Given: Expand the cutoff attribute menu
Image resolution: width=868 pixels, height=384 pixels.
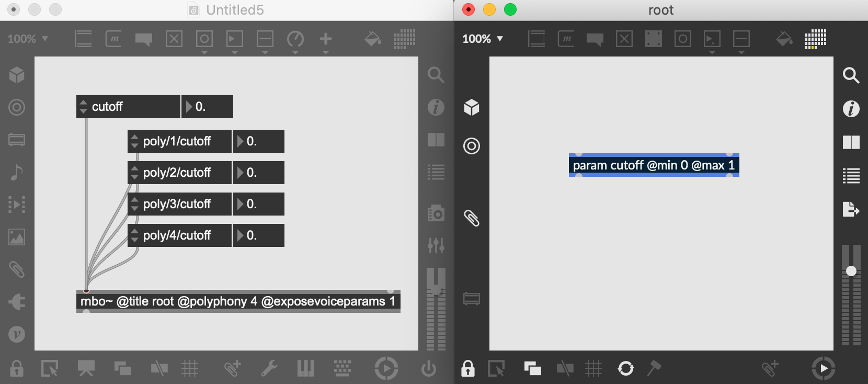Looking at the screenshot, I should pos(83,107).
